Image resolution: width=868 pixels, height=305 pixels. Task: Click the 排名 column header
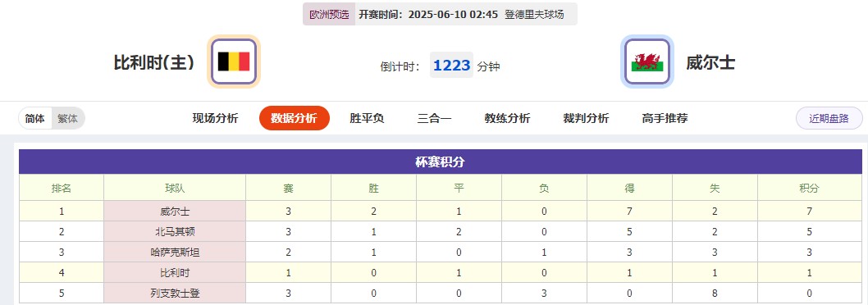(62, 189)
